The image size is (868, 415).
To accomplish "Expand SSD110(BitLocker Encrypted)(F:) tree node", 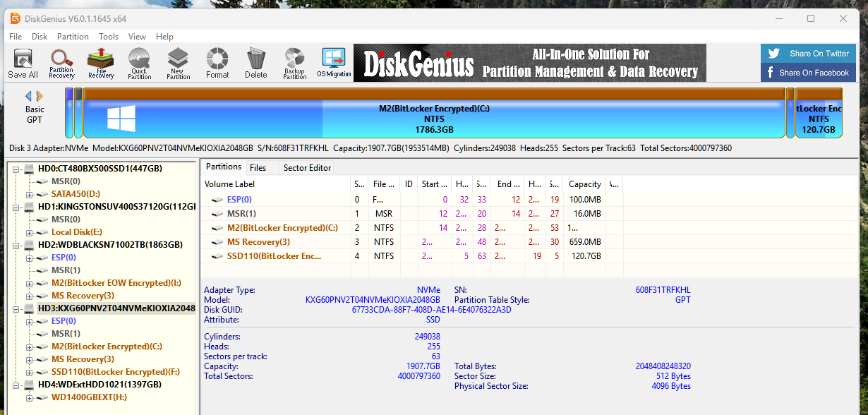I will [29, 372].
